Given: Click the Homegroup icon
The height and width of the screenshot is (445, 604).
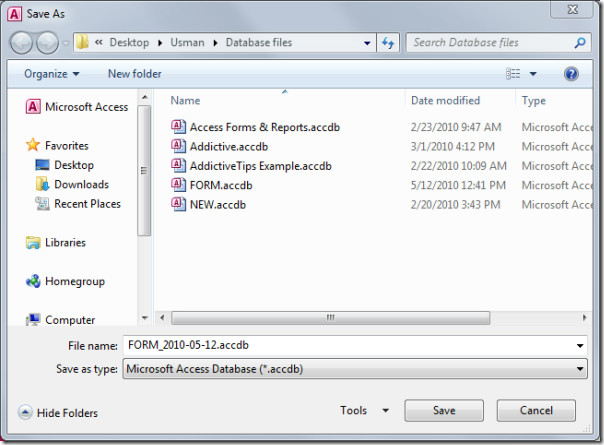Looking at the screenshot, I should [x=33, y=281].
